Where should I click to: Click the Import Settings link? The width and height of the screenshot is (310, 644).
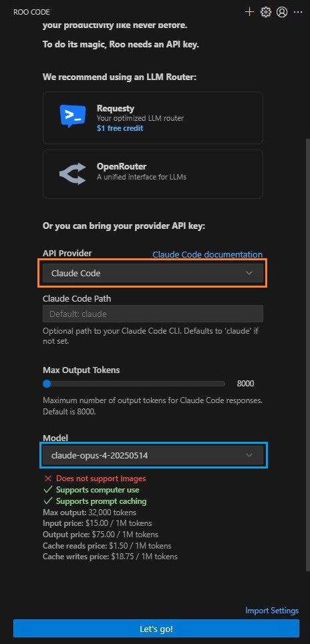pyautogui.click(x=272, y=611)
